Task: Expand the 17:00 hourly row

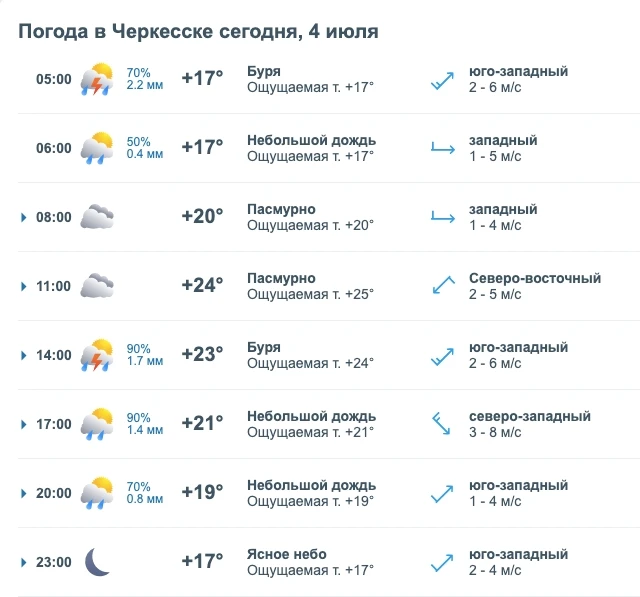Action: (24, 424)
